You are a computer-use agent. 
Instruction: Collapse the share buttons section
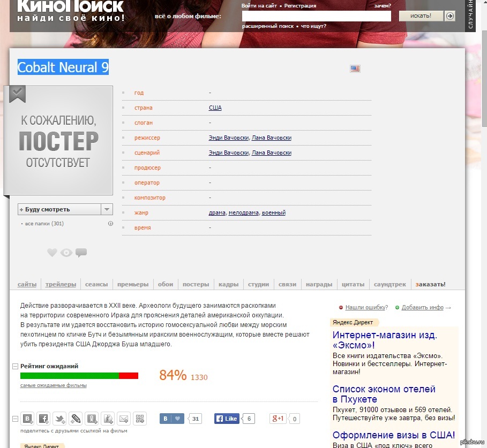[x=15, y=419]
